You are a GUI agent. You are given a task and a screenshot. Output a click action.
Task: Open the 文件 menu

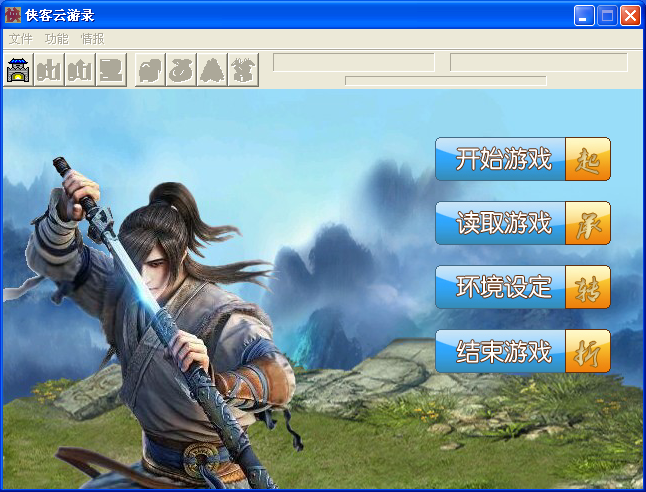point(21,39)
